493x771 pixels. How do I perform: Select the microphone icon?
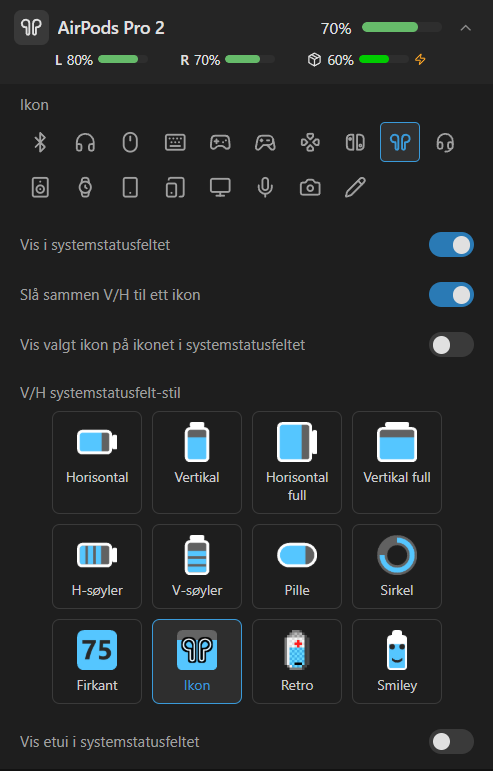(265, 187)
